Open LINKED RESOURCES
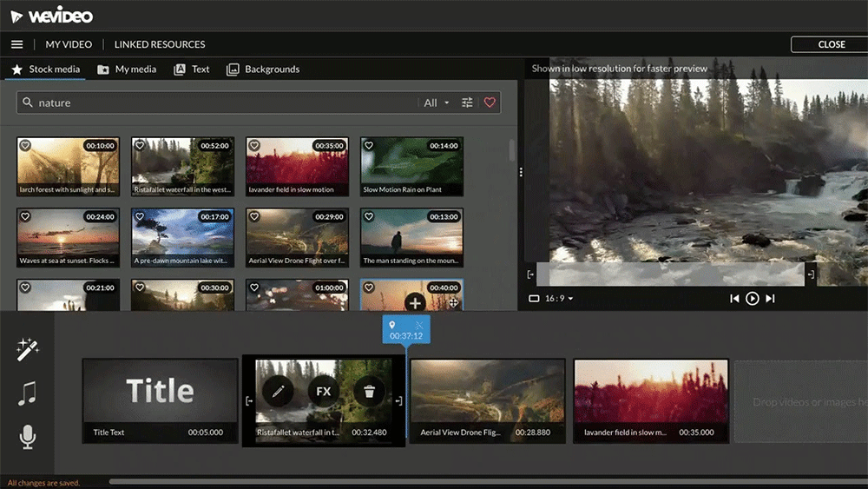The width and height of the screenshot is (868, 489). (x=160, y=44)
